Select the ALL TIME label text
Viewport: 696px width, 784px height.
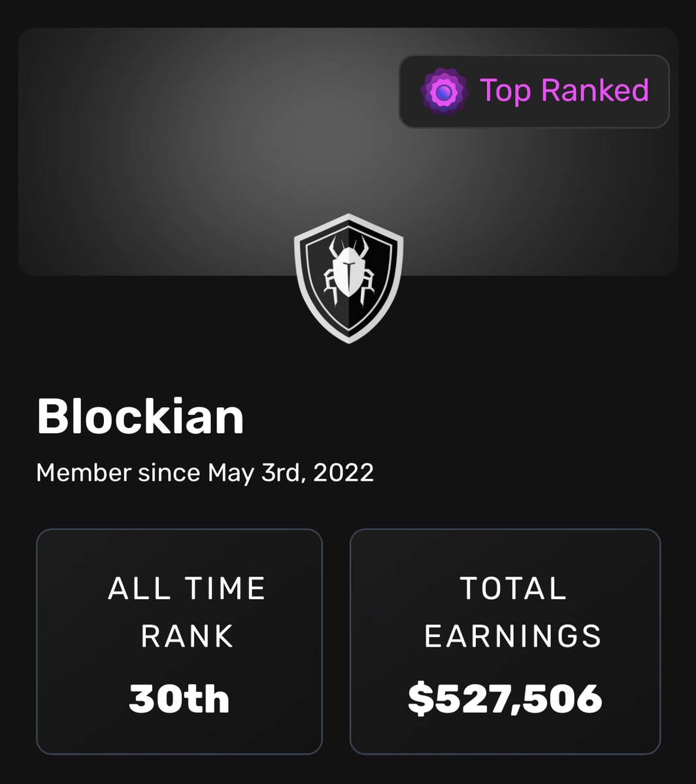coord(187,589)
